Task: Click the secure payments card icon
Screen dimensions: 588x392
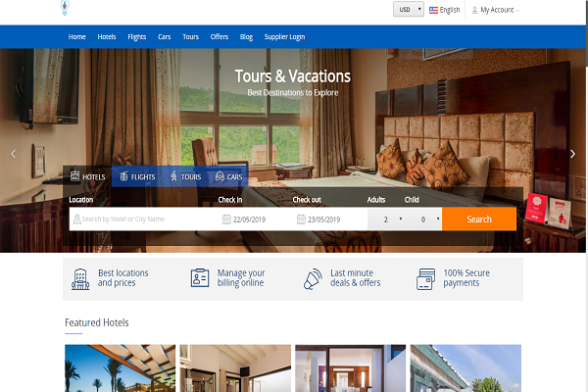Action: 426,279
